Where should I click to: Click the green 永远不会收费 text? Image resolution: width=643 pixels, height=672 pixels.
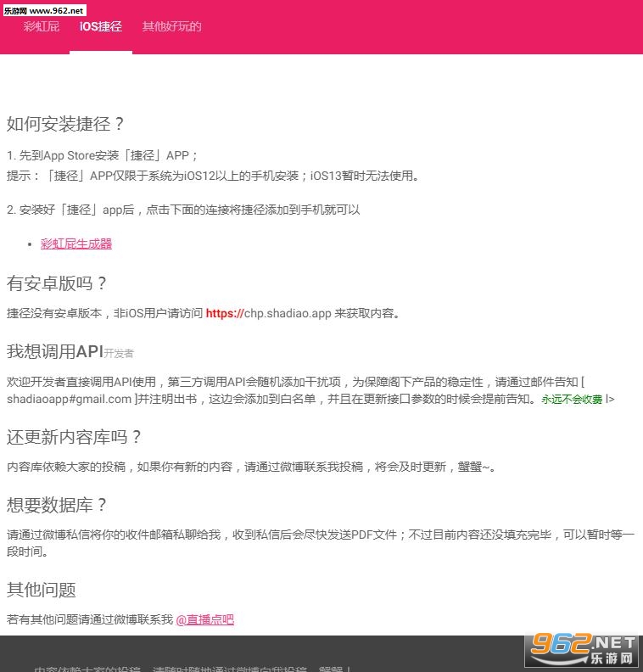coord(572,399)
